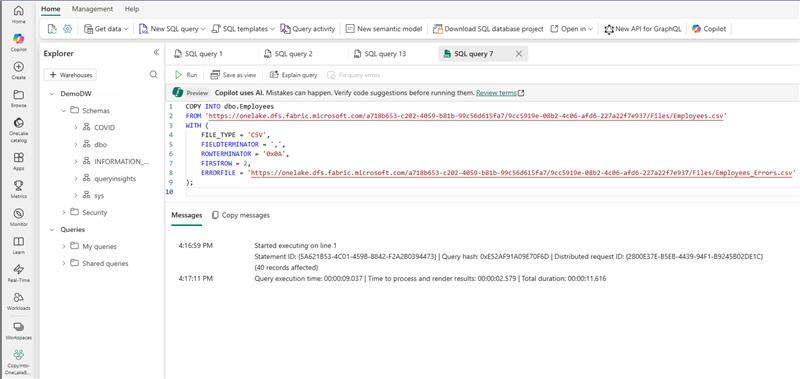The height and width of the screenshot is (379, 800).
Task: Switch to SQL query 2 tab
Action: pos(288,54)
